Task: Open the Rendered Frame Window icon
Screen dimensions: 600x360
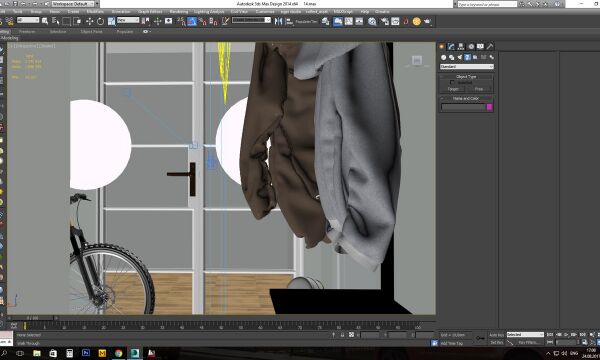Action: (395, 21)
